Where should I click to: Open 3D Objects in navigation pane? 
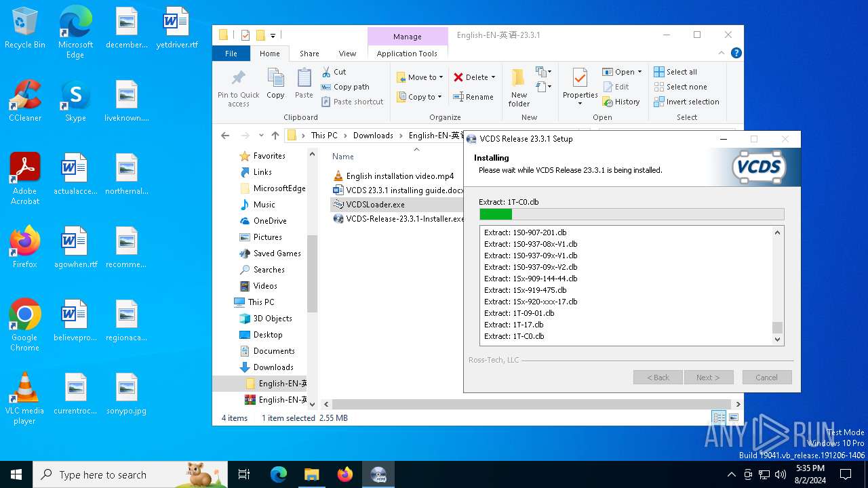tap(273, 319)
